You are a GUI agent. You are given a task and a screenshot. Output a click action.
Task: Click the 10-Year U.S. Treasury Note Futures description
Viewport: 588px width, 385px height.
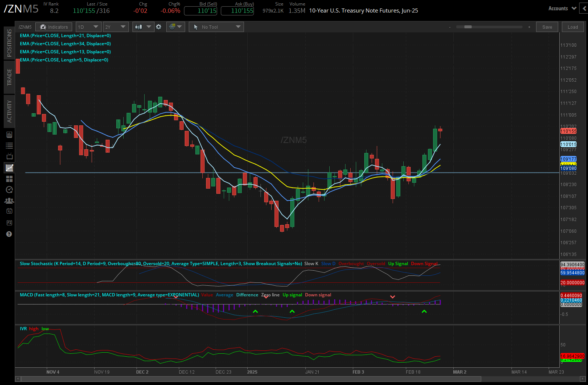point(364,11)
